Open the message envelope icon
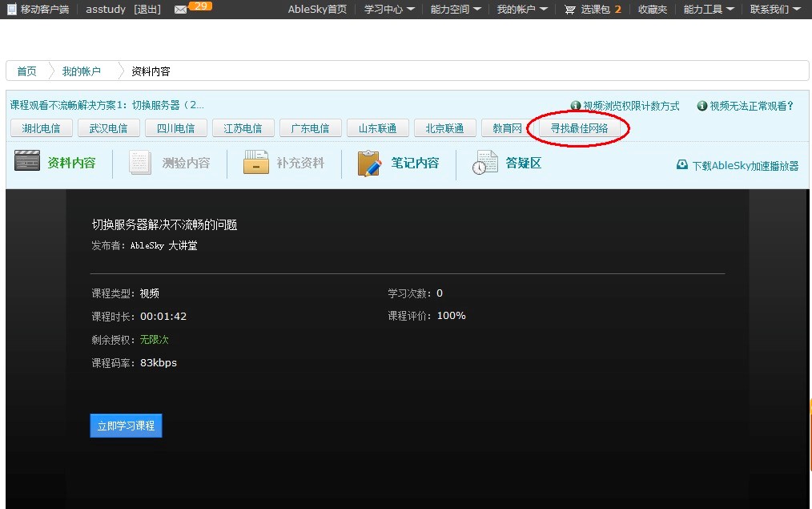 point(180,10)
